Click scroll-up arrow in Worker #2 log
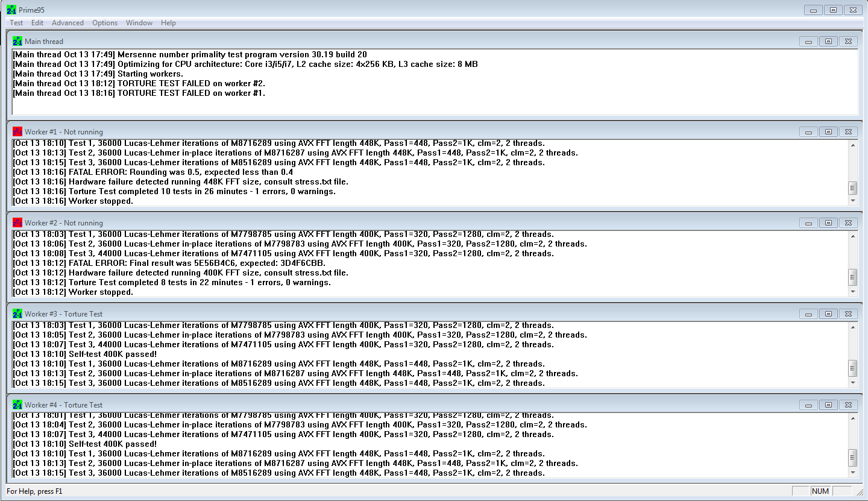The height and width of the screenshot is (501, 868). coord(852,236)
